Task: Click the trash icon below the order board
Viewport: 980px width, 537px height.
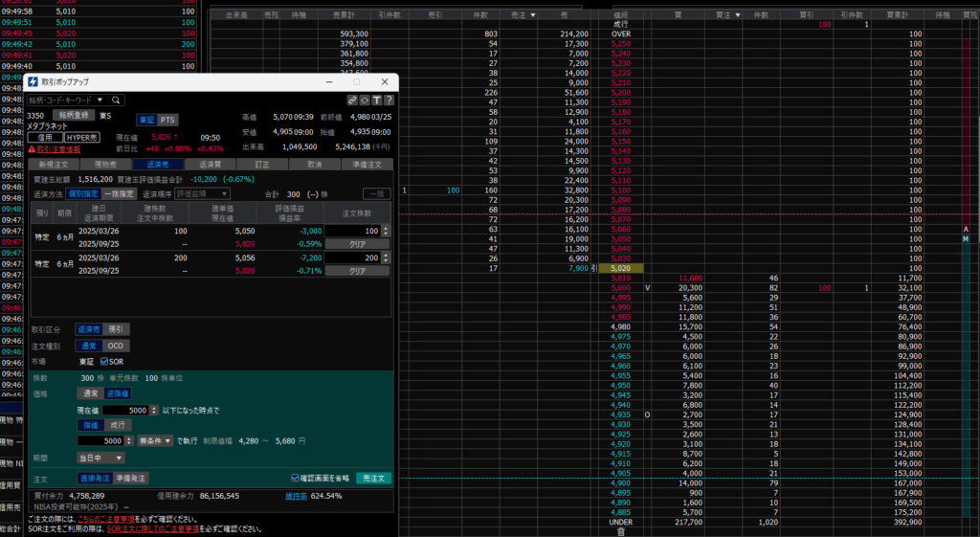Action: click(620, 531)
